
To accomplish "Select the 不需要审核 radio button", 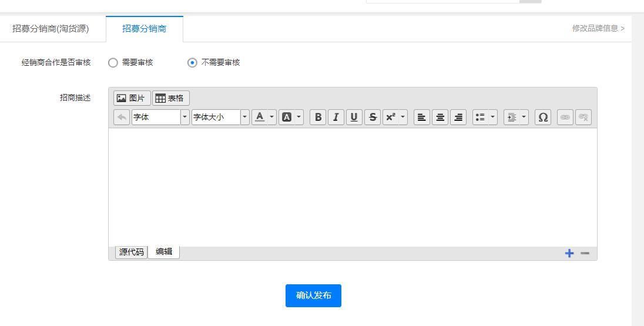I will [192, 63].
